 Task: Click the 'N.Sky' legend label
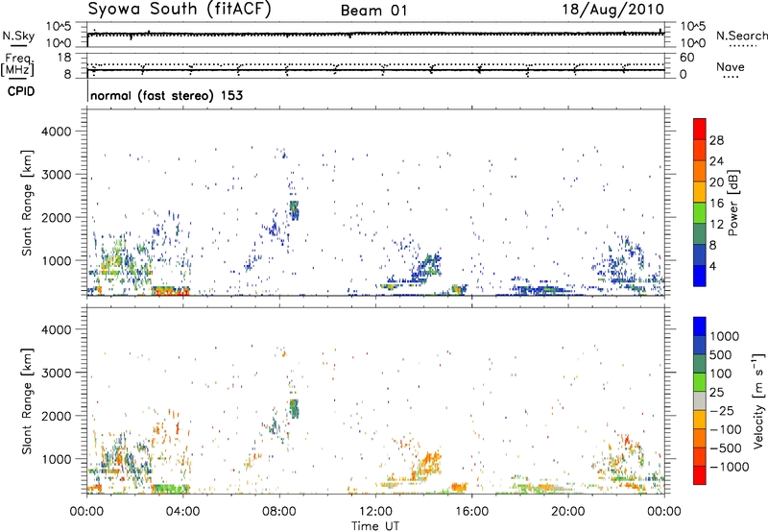pyautogui.click(x=18, y=36)
